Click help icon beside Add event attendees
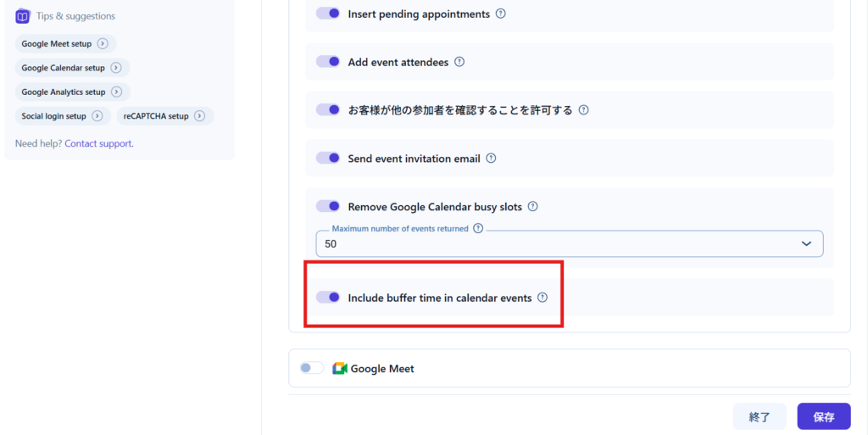868x435 pixels. (x=459, y=62)
